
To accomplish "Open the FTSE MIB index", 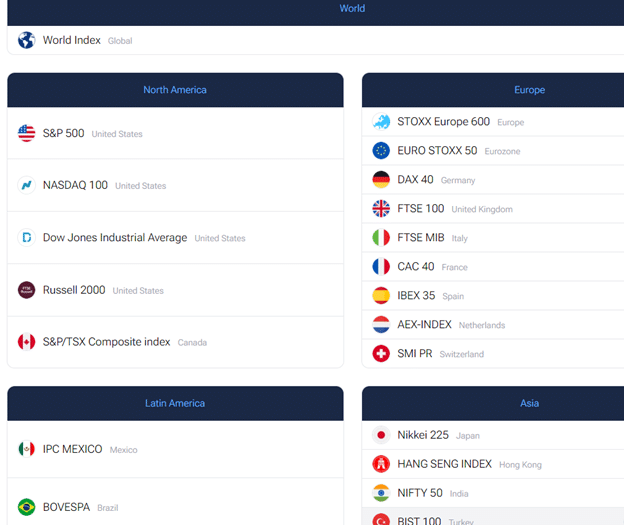I will pos(421,238).
